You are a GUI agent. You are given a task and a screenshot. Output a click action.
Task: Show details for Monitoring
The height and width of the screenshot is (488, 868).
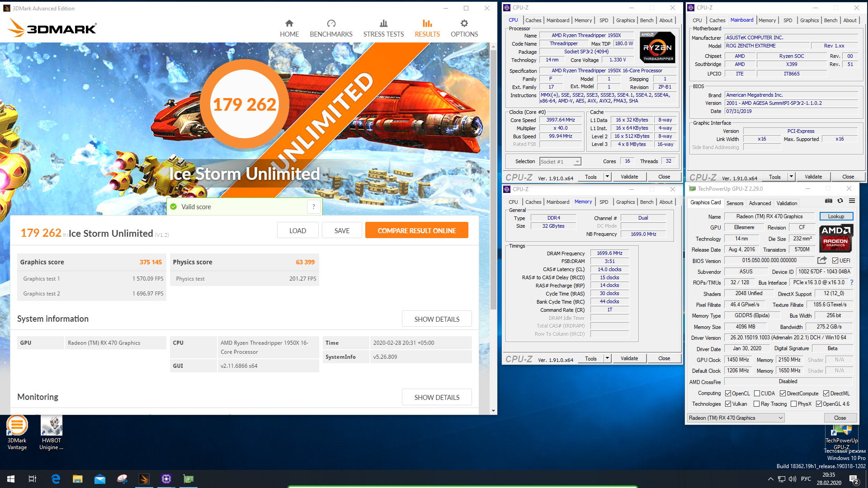(x=437, y=397)
